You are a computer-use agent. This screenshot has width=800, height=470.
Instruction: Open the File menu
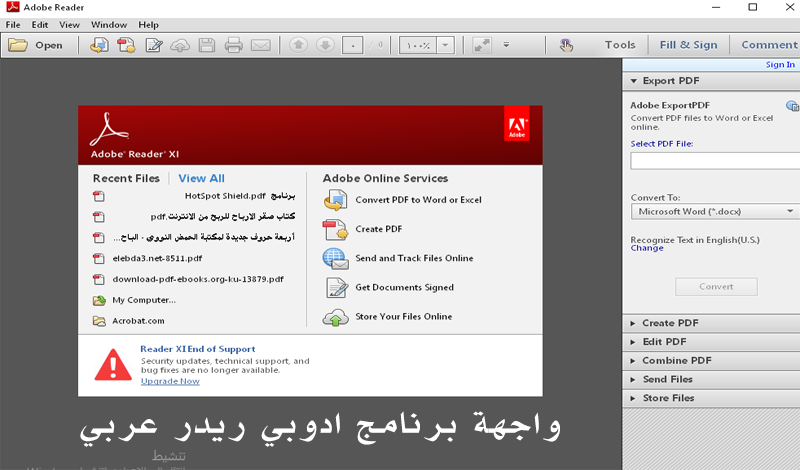click(13, 24)
